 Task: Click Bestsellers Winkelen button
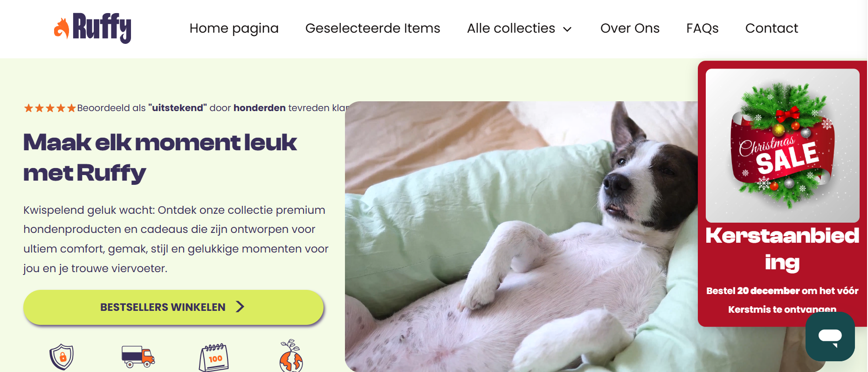[x=173, y=307]
